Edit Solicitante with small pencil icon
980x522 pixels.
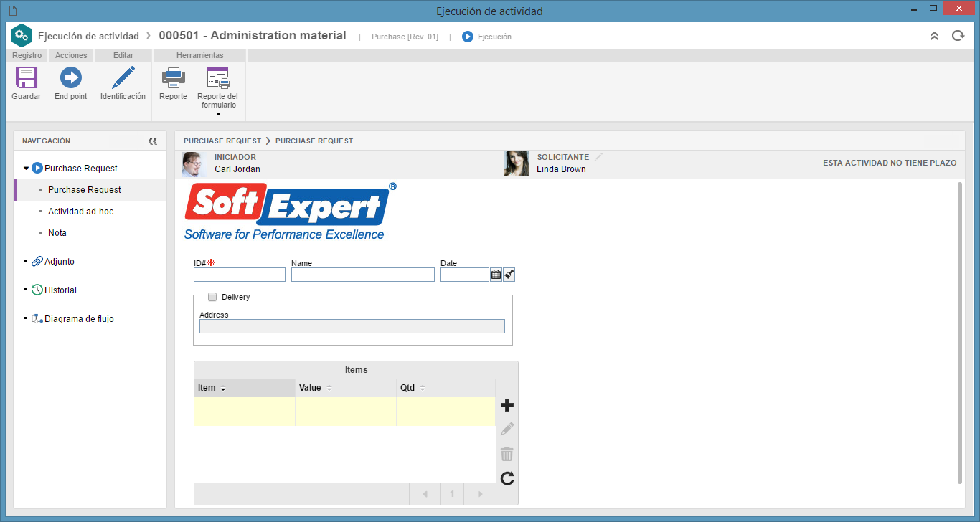[x=599, y=157]
